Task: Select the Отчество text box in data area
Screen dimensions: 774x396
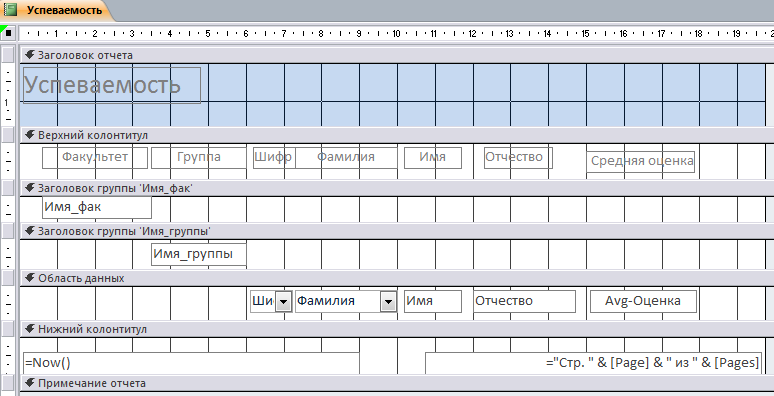Action: pos(524,301)
